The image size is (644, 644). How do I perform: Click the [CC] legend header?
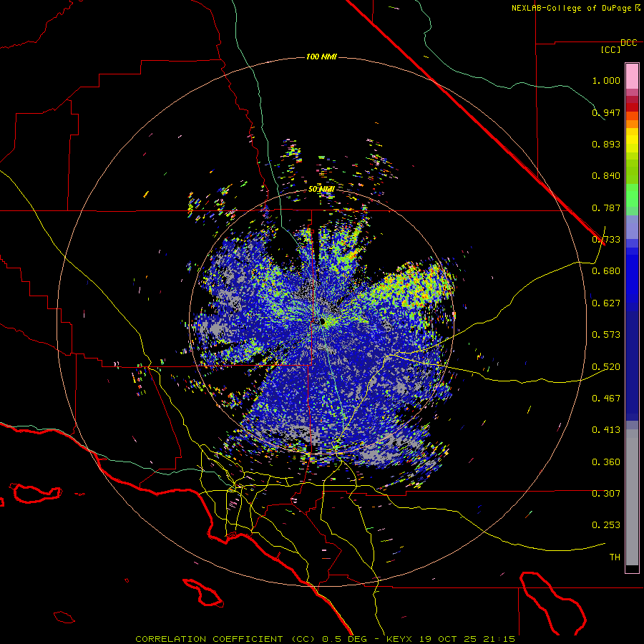[610, 49]
